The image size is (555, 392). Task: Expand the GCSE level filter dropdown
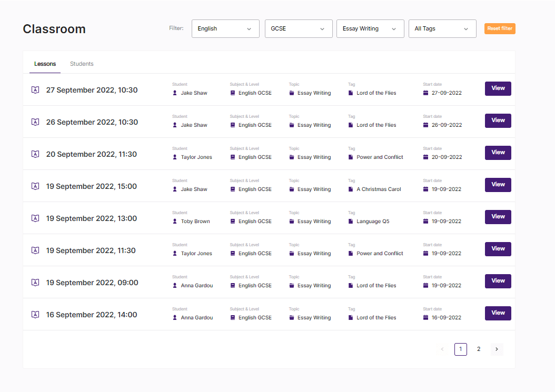tap(299, 29)
